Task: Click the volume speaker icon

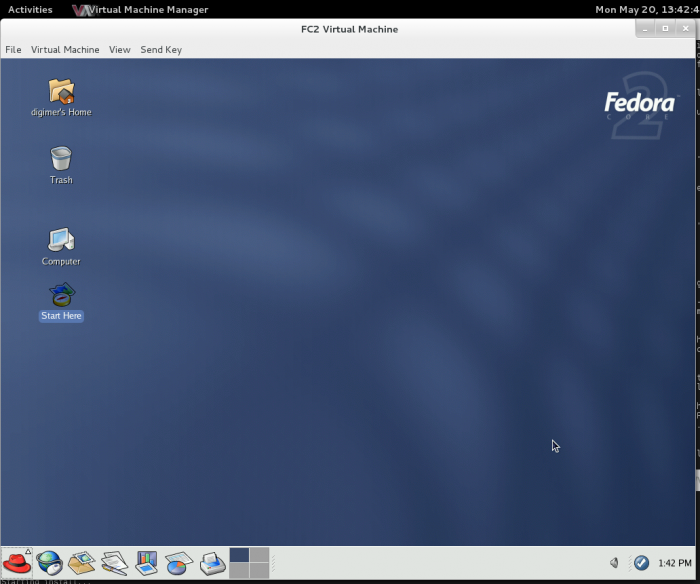Action: pyautogui.click(x=614, y=563)
